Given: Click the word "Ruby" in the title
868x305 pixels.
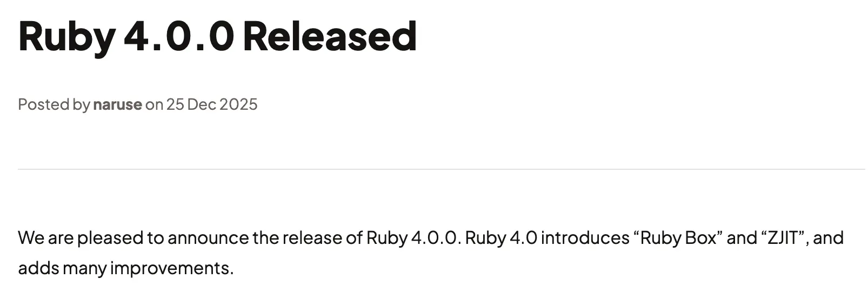Looking at the screenshot, I should pyautogui.click(x=66, y=36).
